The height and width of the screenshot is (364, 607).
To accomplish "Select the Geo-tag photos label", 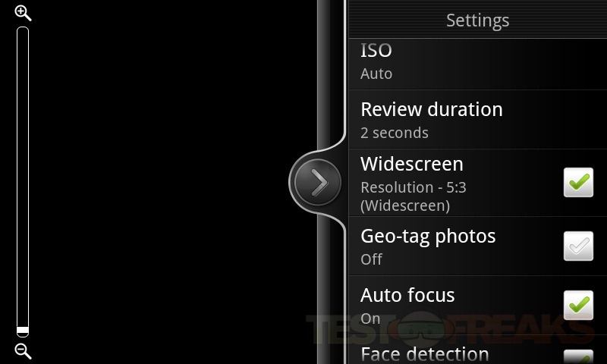I will [x=428, y=237].
